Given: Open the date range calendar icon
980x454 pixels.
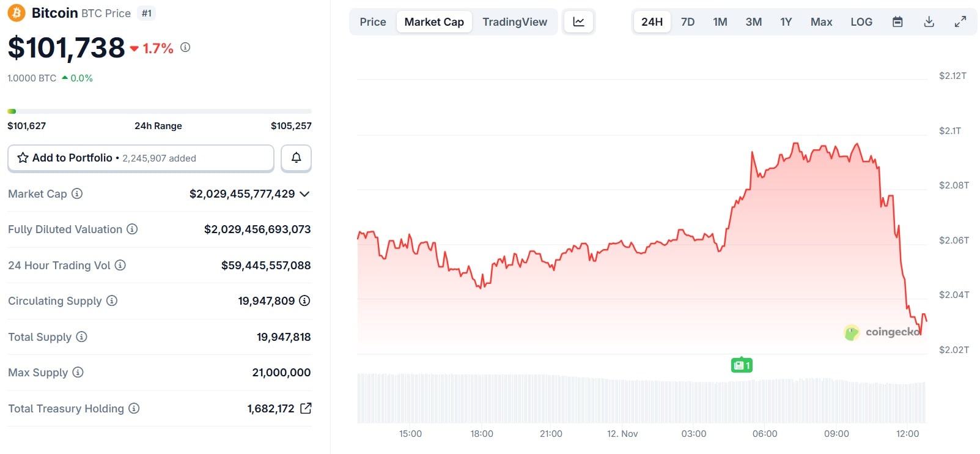Looking at the screenshot, I should 897,21.
